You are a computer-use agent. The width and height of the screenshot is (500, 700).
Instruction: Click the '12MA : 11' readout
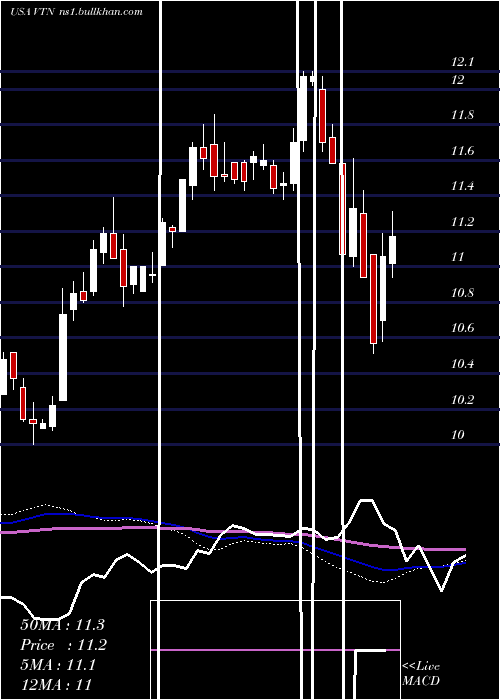tap(56, 684)
